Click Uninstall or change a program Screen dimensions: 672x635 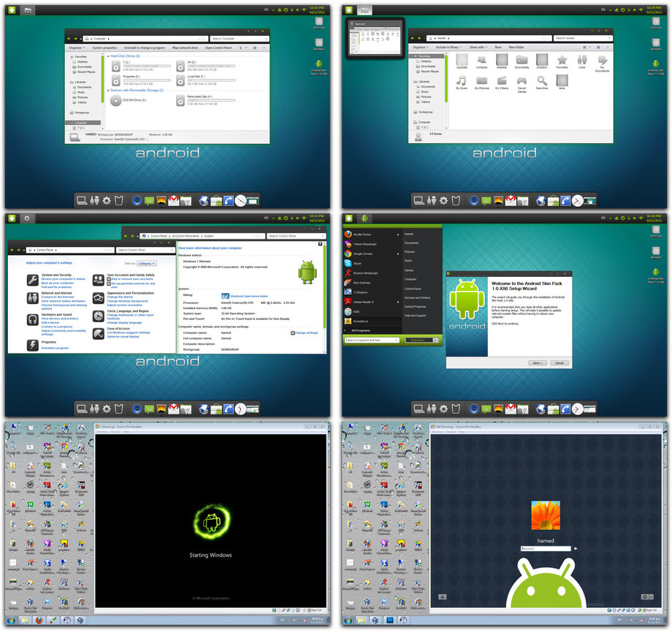pyautogui.click(x=144, y=47)
